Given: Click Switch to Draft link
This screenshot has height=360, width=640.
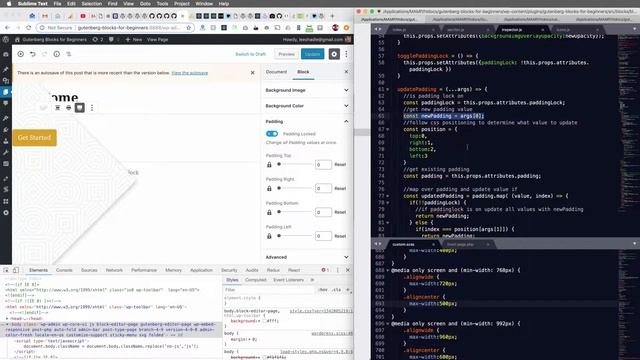Looking at the screenshot, I should [251, 54].
